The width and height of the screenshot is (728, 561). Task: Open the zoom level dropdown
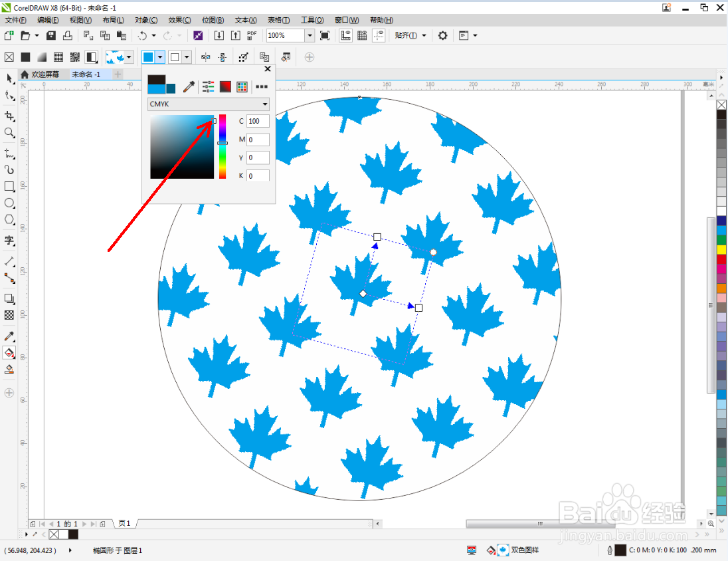point(310,35)
